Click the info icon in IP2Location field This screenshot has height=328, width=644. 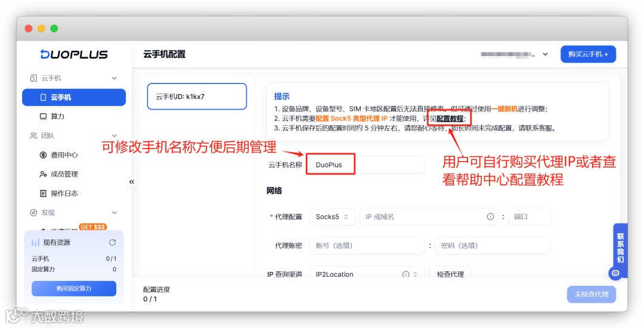[x=406, y=274]
